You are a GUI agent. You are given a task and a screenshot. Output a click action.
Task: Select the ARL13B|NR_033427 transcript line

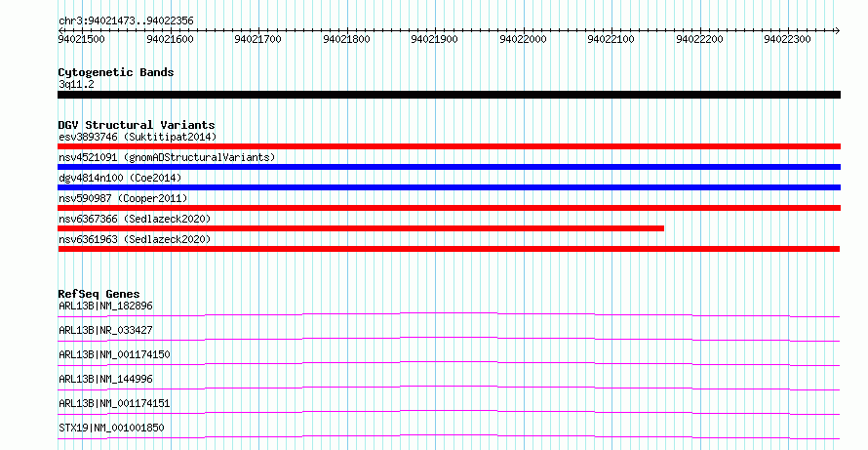click(x=449, y=339)
